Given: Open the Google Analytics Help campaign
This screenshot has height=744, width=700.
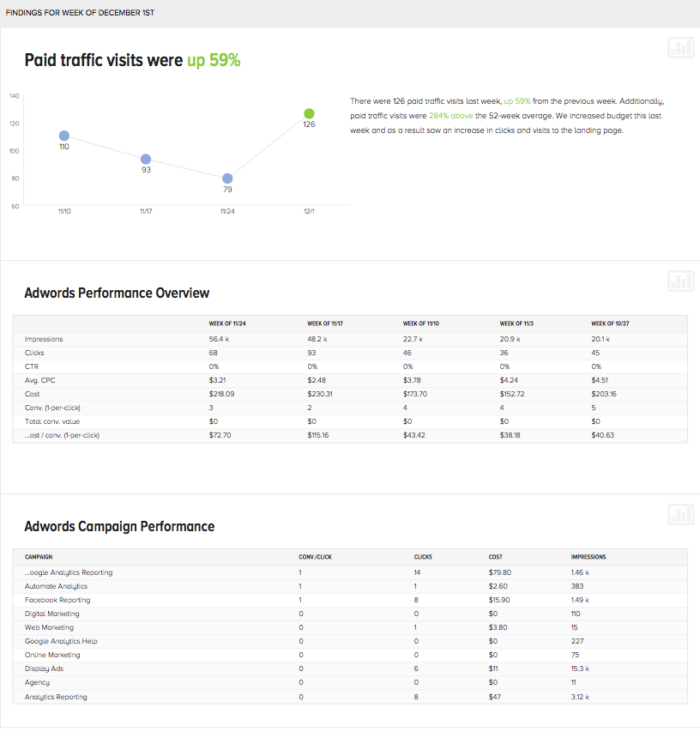Looking at the screenshot, I should click(62, 641).
